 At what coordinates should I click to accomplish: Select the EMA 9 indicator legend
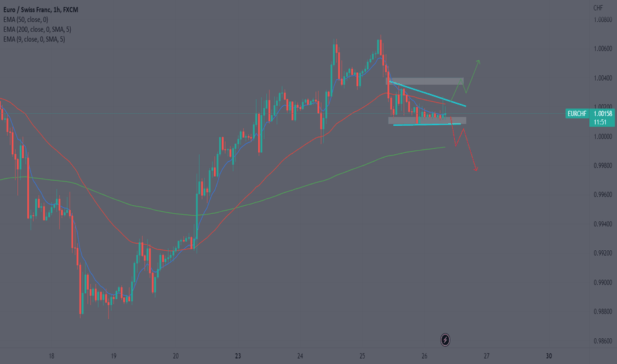[34, 39]
